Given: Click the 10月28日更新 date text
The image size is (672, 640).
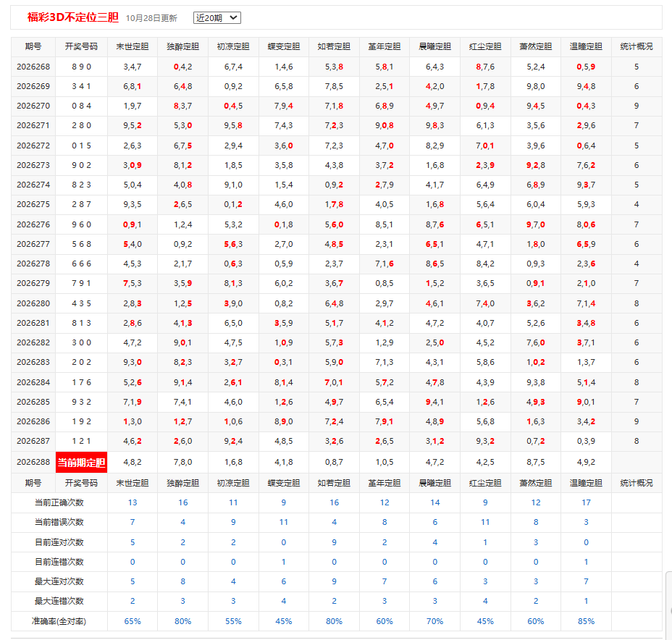Looking at the screenshot, I should tap(151, 18).
